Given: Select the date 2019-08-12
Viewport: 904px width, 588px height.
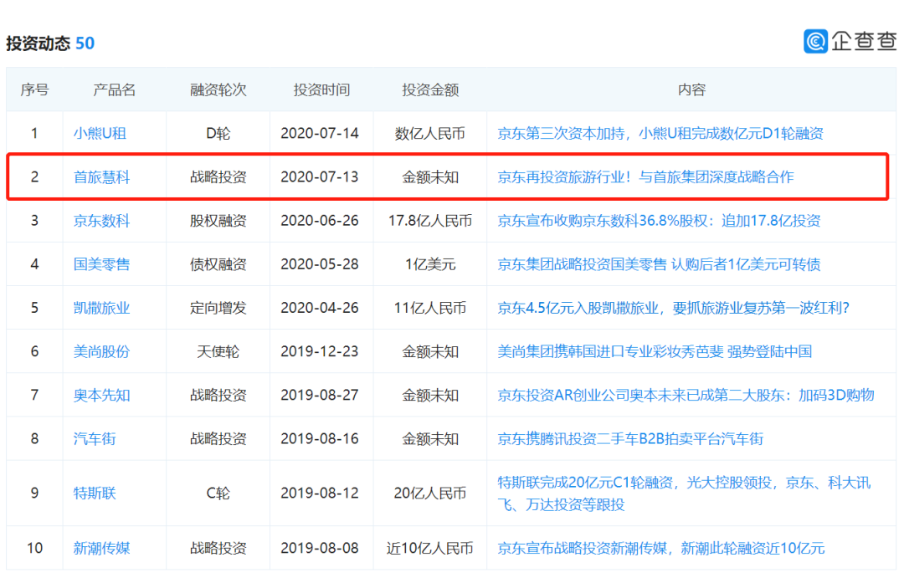Looking at the screenshot, I should pos(320,493).
